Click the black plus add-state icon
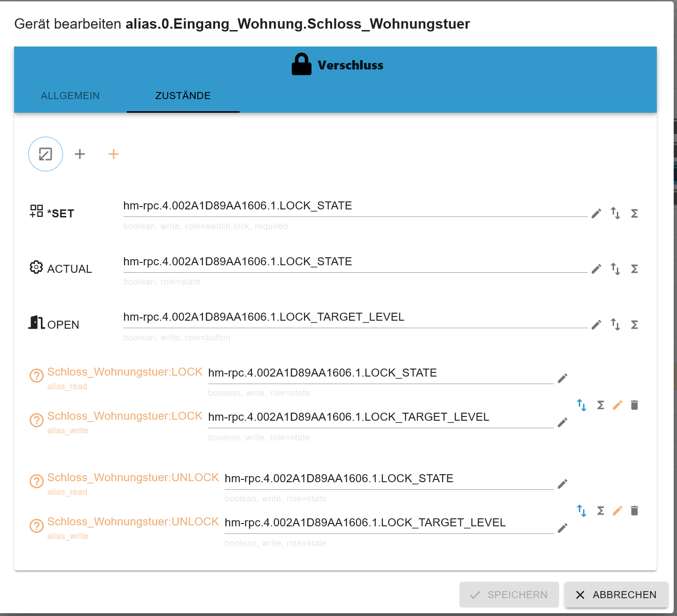The width and height of the screenshot is (677, 616). (80, 154)
